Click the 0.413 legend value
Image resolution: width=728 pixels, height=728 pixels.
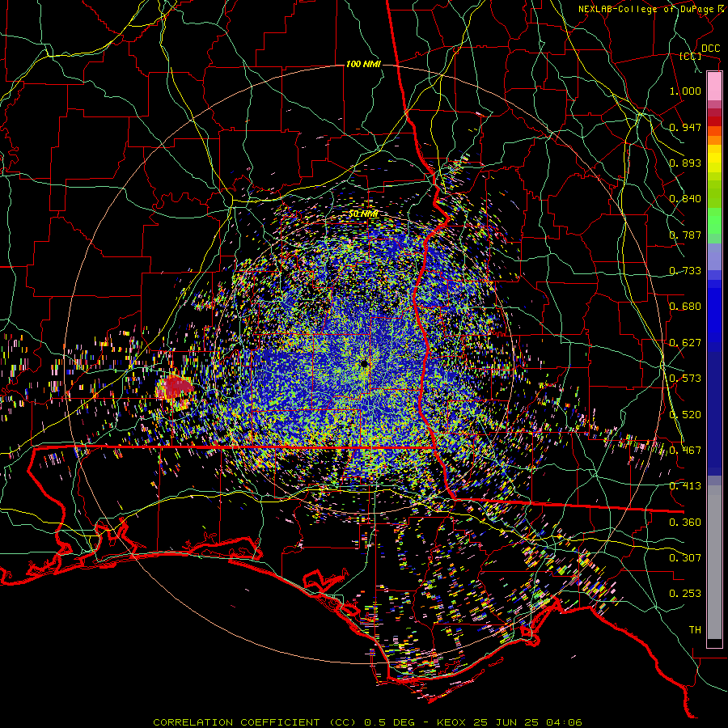[685, 486]
